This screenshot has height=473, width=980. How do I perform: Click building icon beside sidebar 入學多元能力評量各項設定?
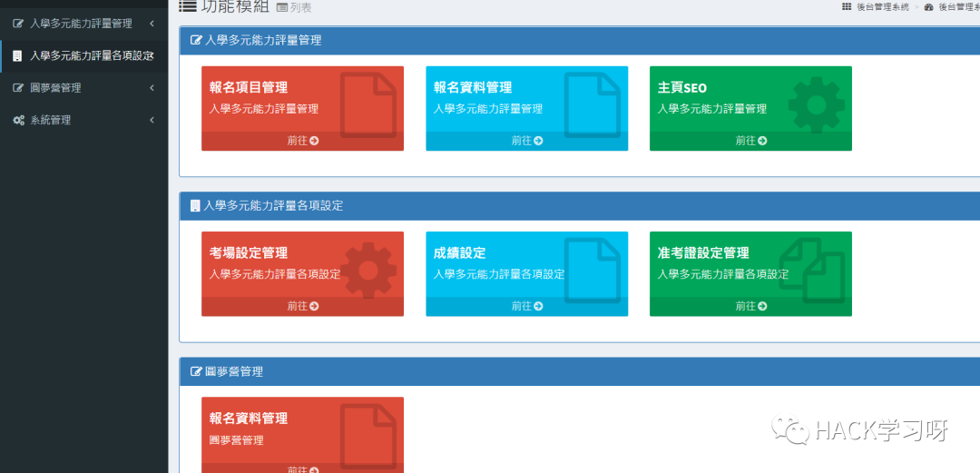click(17, 55)
